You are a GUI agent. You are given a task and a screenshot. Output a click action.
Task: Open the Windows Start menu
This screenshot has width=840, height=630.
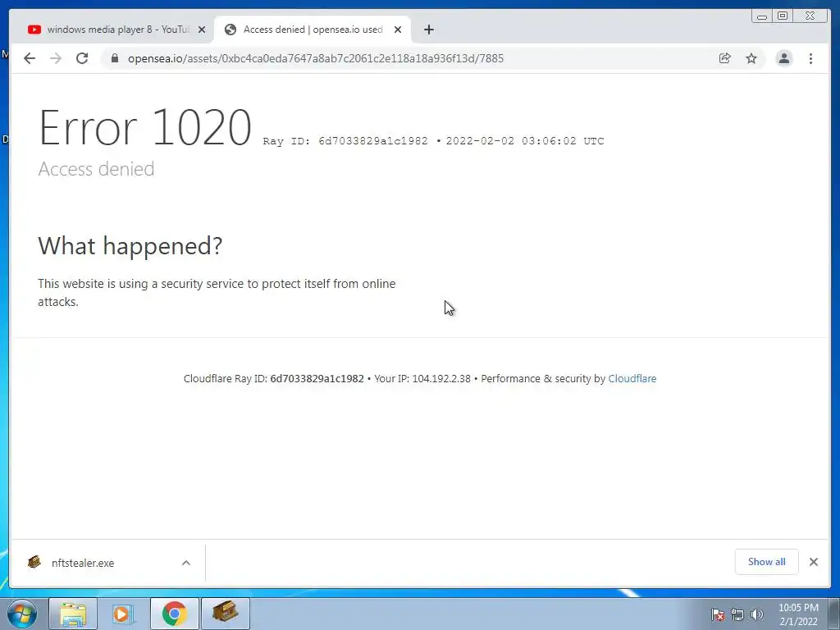tap(22, 614)
